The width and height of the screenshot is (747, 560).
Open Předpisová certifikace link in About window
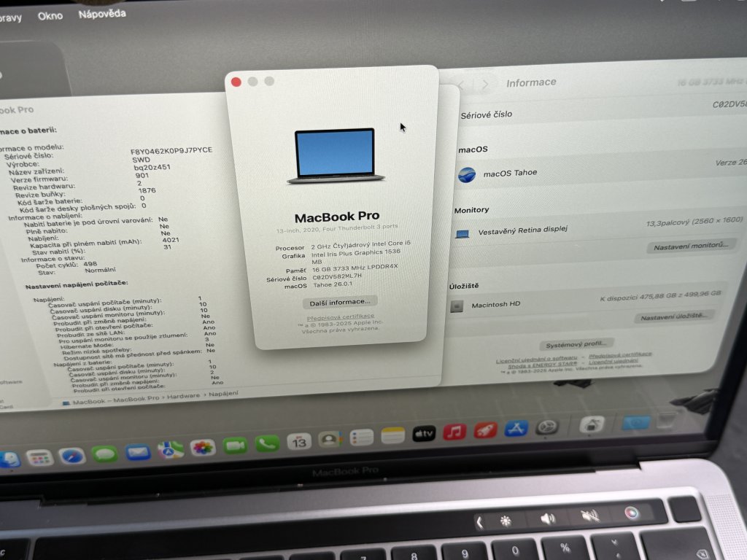tap(341, 317)
